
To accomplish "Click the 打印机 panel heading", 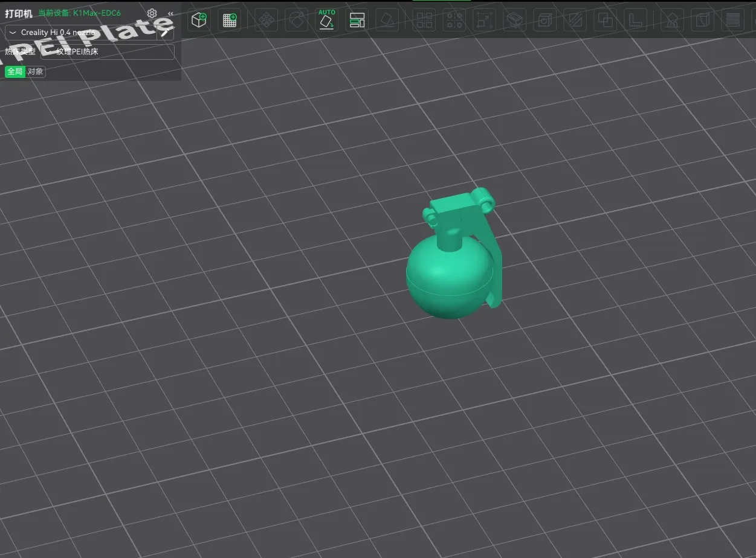I will tap(19, 13).
